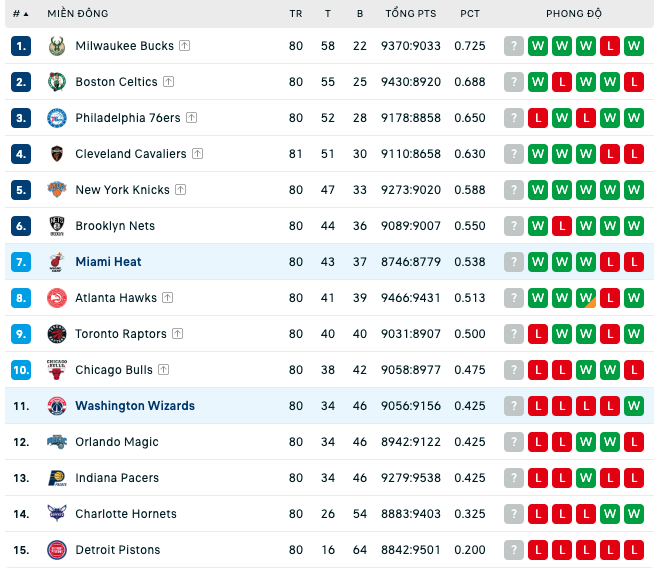Click the rightmost W badge for Washington Wizards
Viewport: 658px width, 571px height.
coord(634,406)
